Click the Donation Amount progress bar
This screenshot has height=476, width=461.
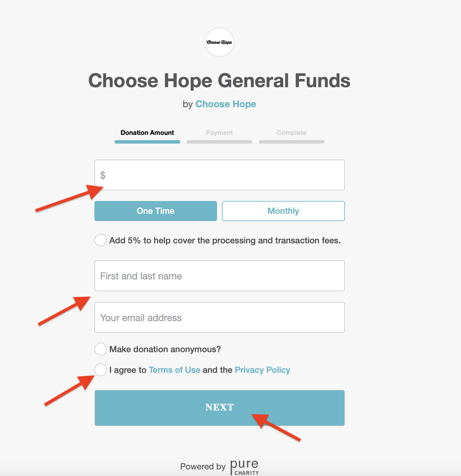click(x=147, y=142)
